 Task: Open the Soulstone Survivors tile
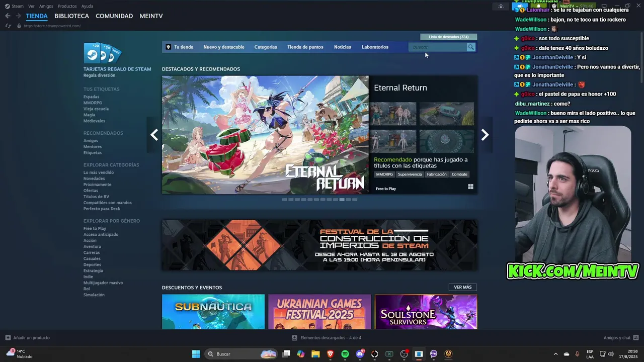[x=426, y=312]
